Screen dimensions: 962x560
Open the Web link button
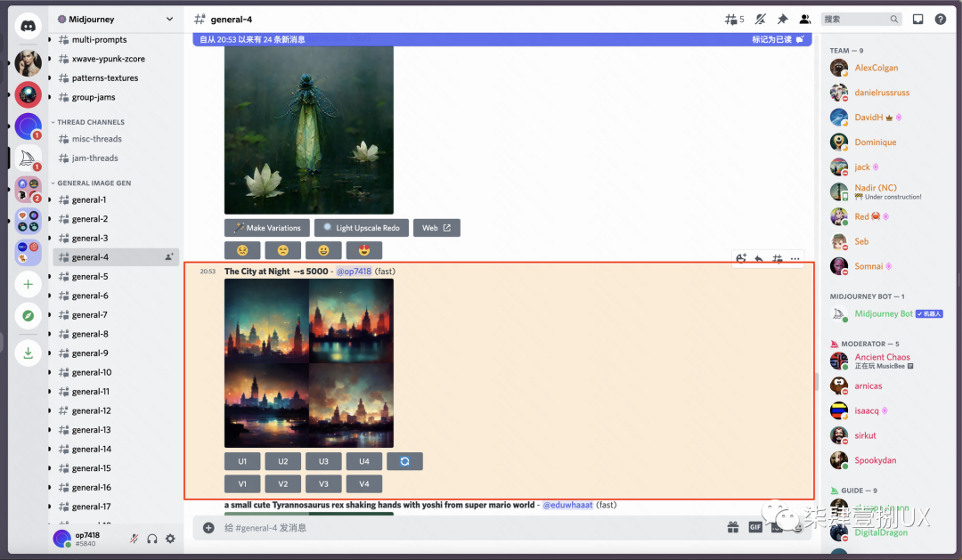tap(436, 228)
